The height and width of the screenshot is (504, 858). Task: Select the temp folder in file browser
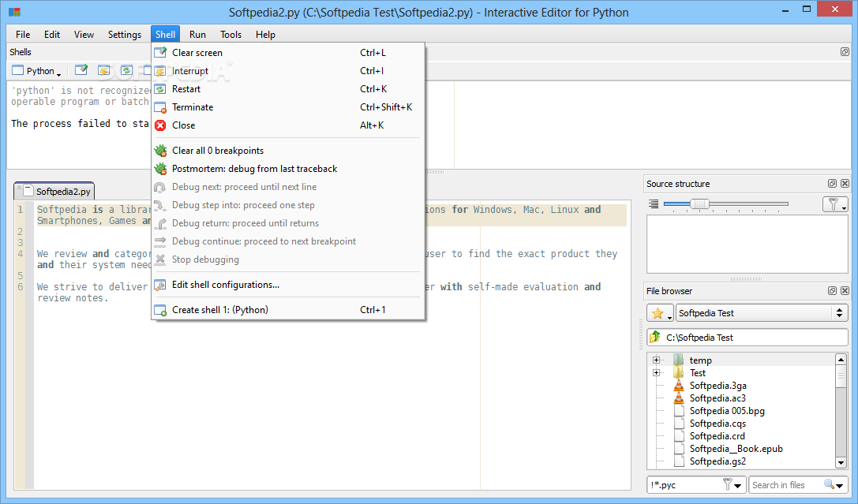coord(700,360)
